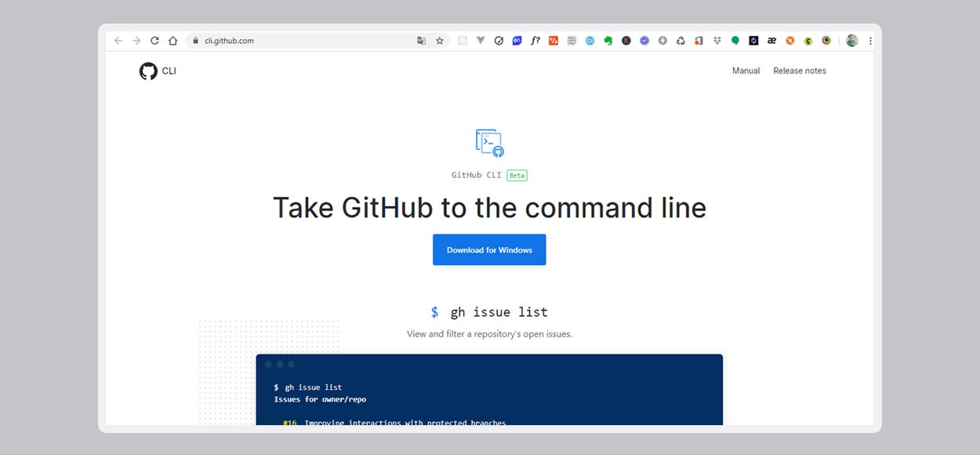980x455 pixels.
Task: Reload the cli.github.com page
Action: (154, 41)
